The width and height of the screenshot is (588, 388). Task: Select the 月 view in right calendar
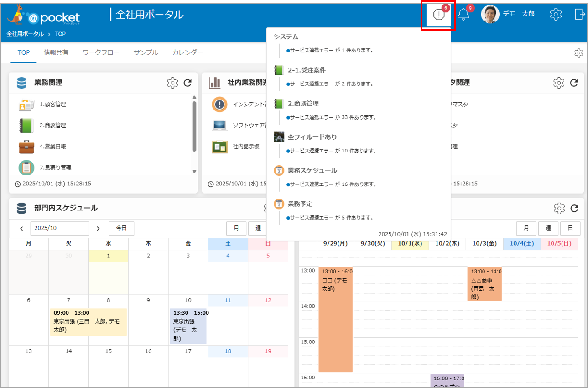tap(526, 228)
